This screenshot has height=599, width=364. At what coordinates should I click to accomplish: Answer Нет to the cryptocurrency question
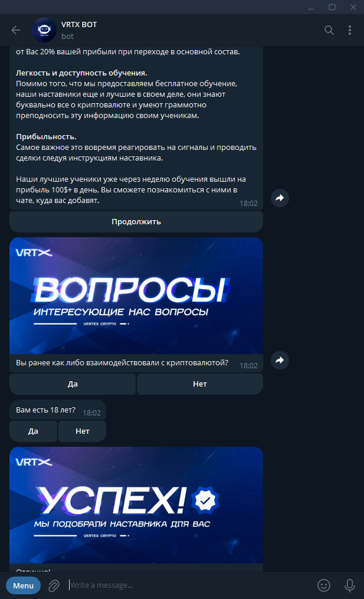(200, 384)
